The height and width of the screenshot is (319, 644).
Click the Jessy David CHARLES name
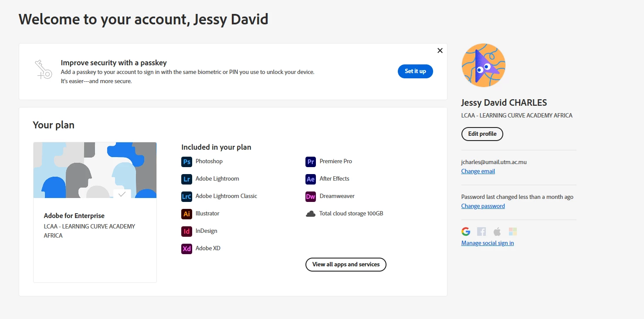point(504,103)
